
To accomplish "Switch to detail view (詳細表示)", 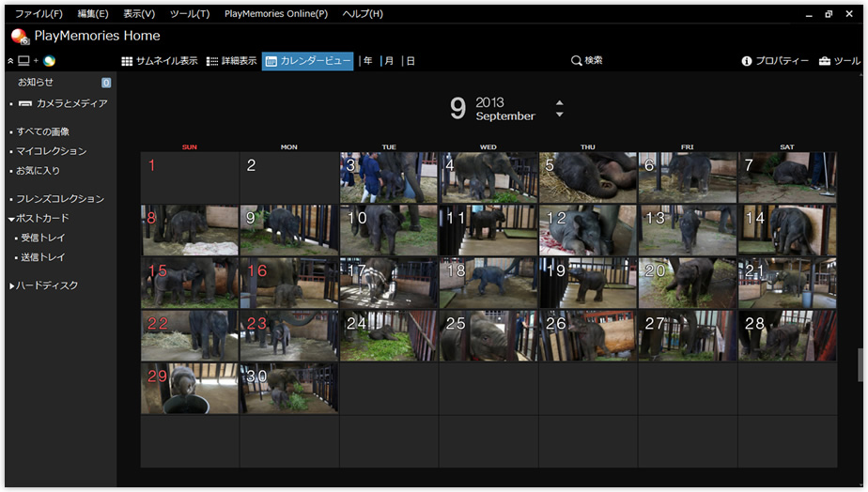I will click(231, 61).
